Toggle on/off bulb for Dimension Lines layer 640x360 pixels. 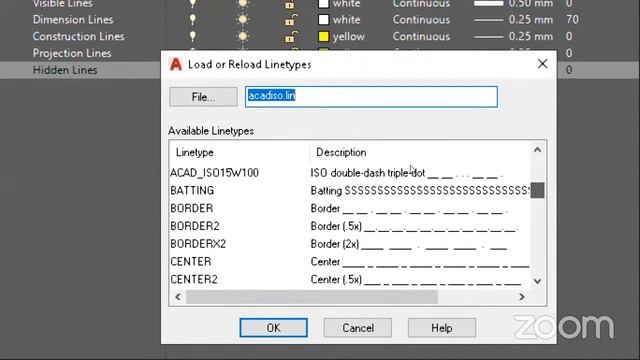click(193, 20)
